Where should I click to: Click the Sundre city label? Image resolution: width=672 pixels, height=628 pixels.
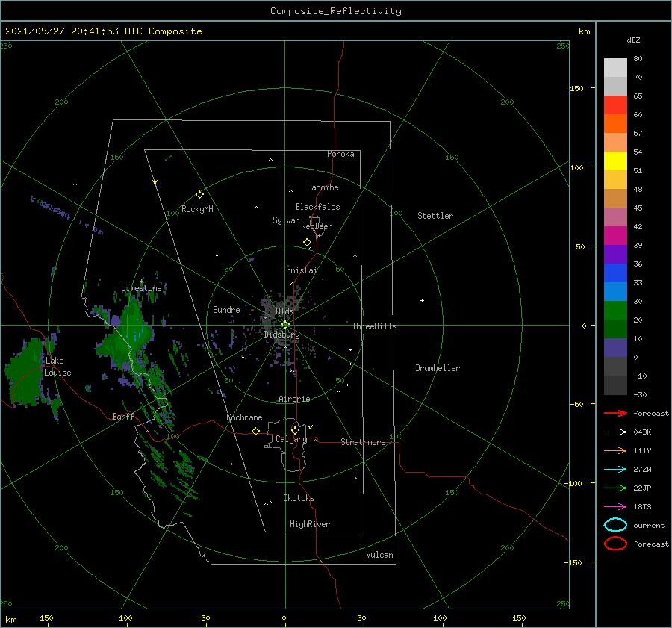pos(226,309)
